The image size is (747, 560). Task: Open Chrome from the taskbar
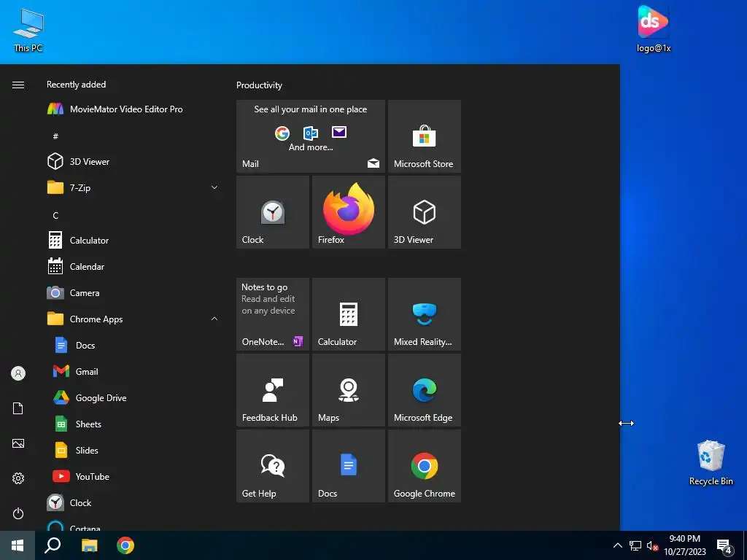125,545
